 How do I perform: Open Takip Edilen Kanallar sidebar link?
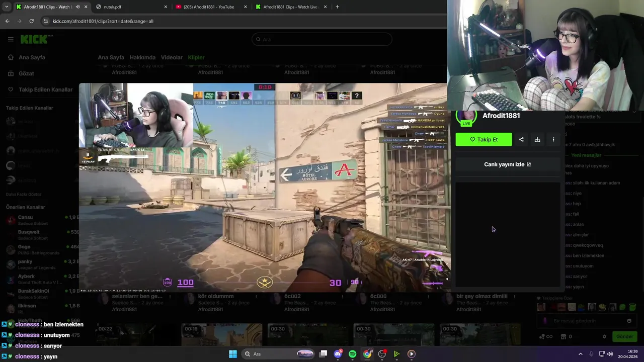point(40,89)
